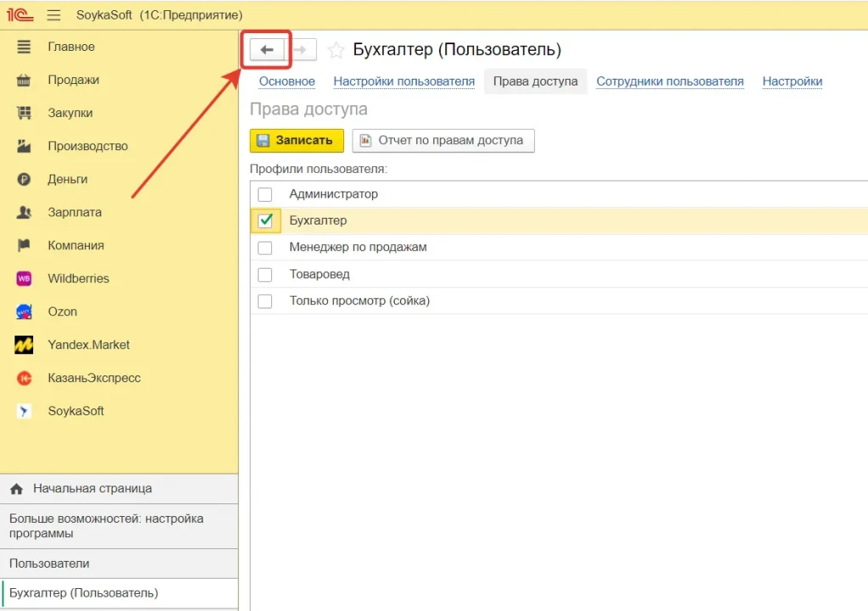Click the Записать save button
Screen dimensions: 868x611
pyautogui.click(x=297, y=141)
